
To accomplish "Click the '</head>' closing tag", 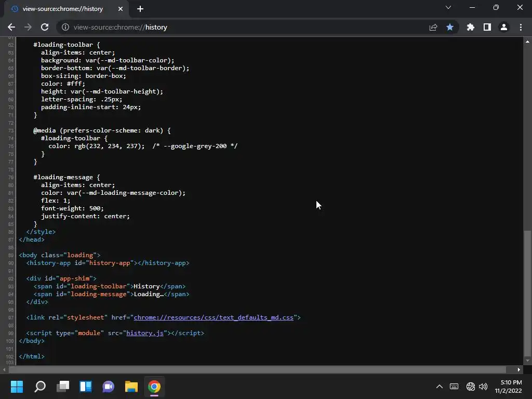I will 32,240.
